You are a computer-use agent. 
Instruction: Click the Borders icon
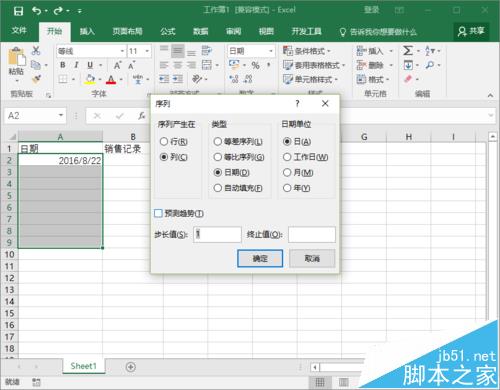coord(63,79)
